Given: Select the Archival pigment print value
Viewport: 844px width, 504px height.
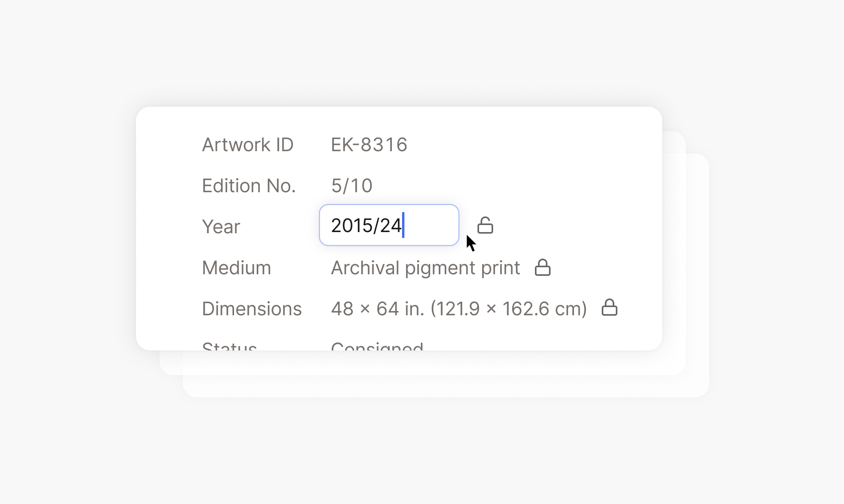Looking at the screenshot, I should point(426,268).
